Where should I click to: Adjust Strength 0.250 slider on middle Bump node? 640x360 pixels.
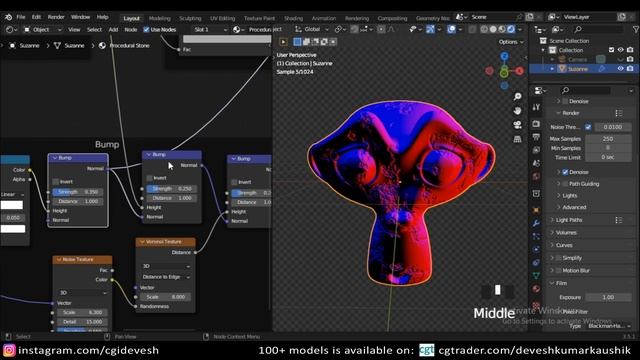click(171, 189)
